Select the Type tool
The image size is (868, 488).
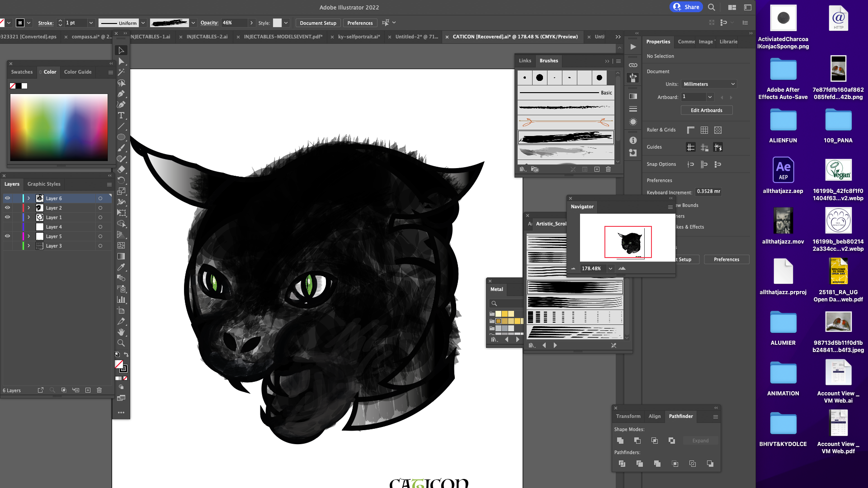121,116
